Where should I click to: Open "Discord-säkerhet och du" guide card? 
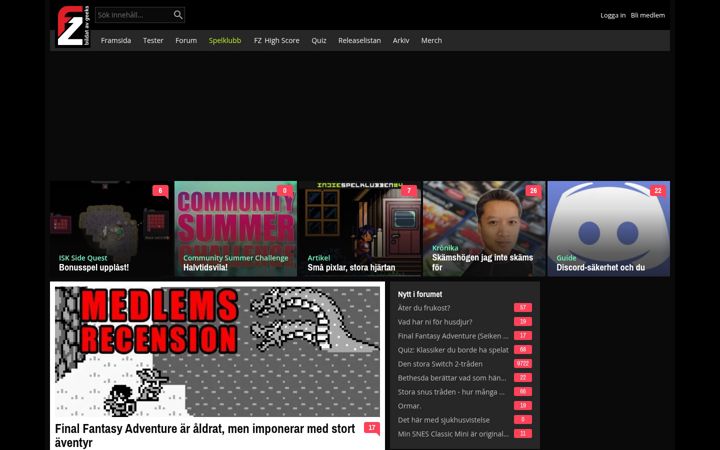point(608,229)
